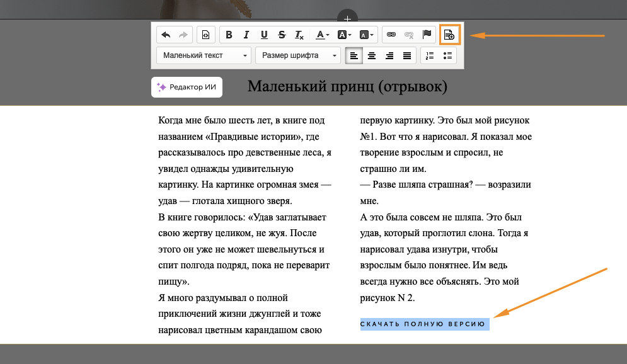This screenshot has width=627, height=364.
Task: Click the flag anchor icon
Action: point(427,35)
